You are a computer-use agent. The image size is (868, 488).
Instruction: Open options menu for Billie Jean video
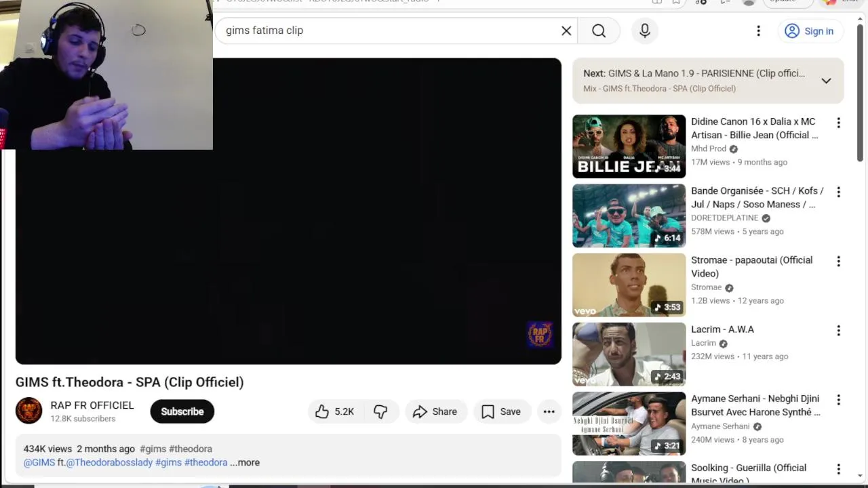tap(838, 123)
